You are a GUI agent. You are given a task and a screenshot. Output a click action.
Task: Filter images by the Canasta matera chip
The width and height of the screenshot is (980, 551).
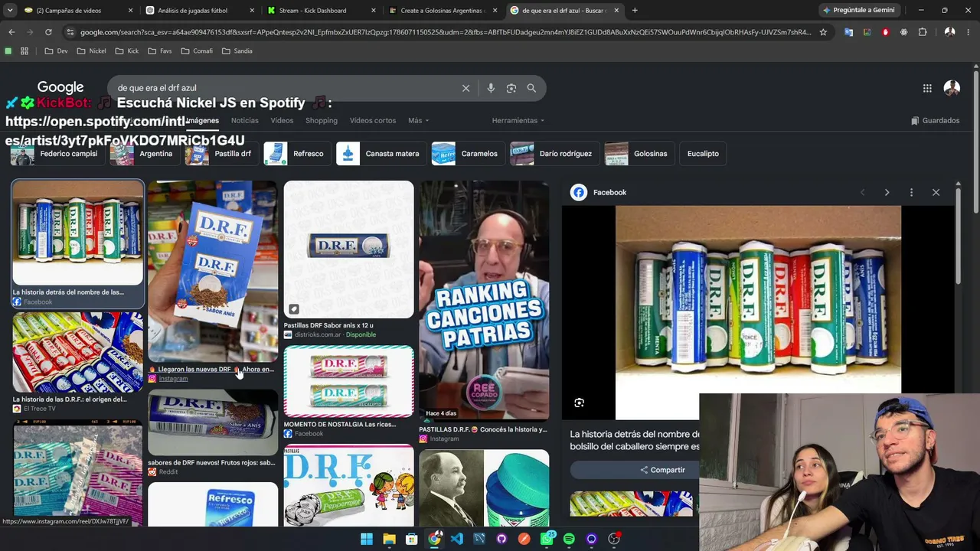pos(381,154)
